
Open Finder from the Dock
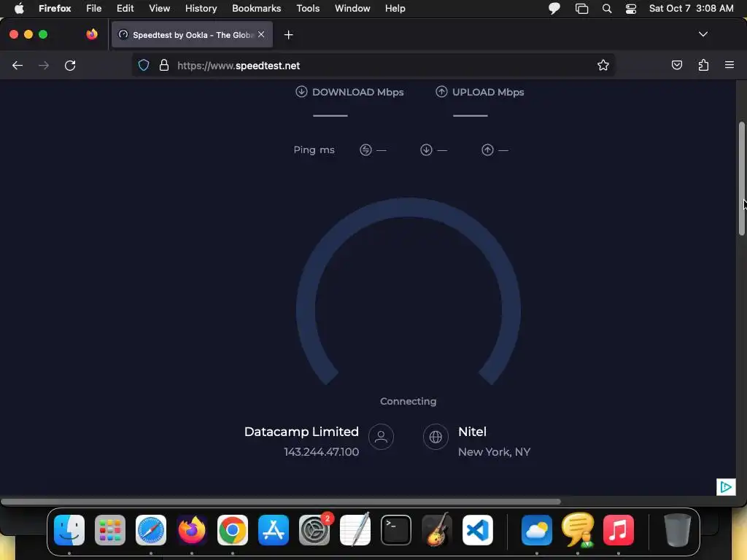pos(69,530)
